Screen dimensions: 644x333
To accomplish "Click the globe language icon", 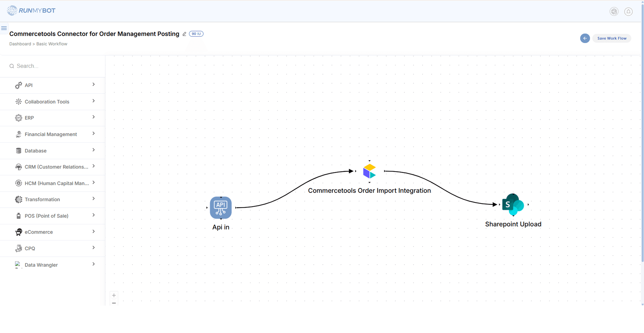I will [x=614, y=12].
